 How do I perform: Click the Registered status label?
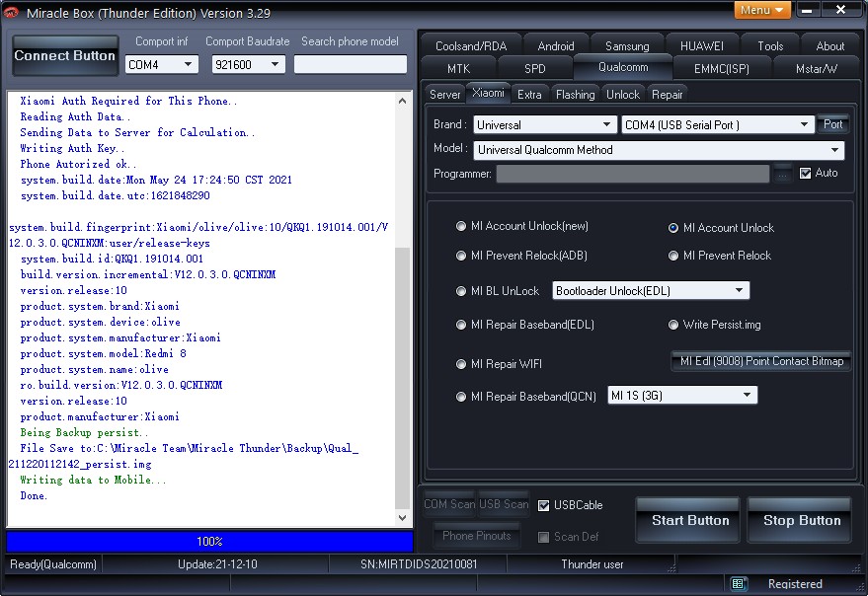click(x=795, y=584)
